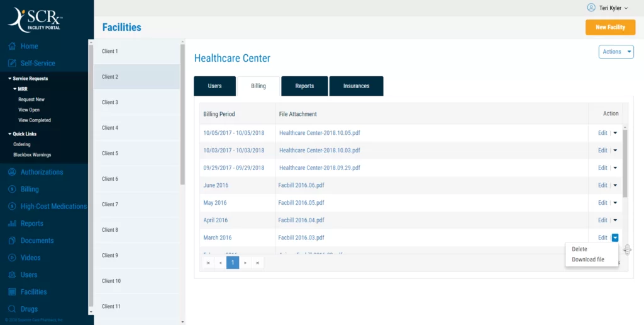Viewport: 644px width, 325px height.
Task: Click Edit on the May 2016 row
Action: coord(602,203)
